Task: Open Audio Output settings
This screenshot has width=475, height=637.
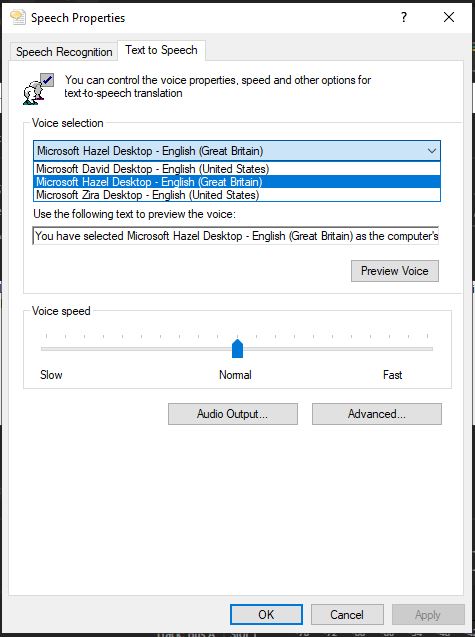Action: pos(233,414)
